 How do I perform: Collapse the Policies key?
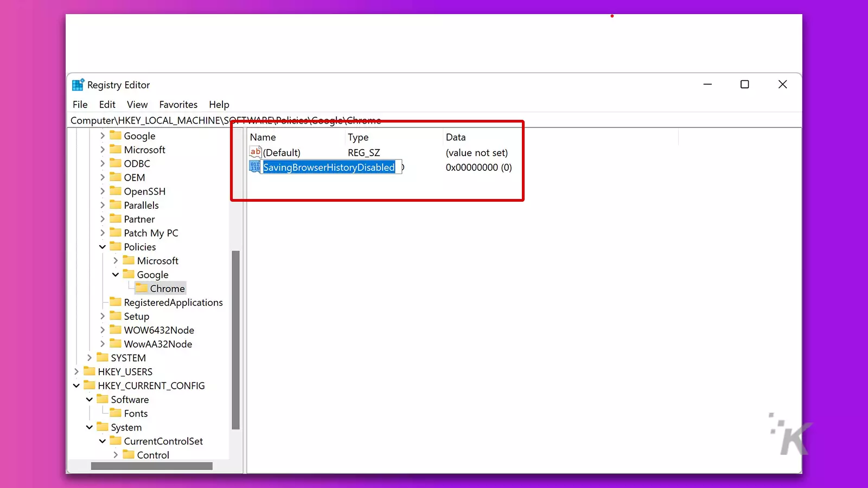coord(103,247)
